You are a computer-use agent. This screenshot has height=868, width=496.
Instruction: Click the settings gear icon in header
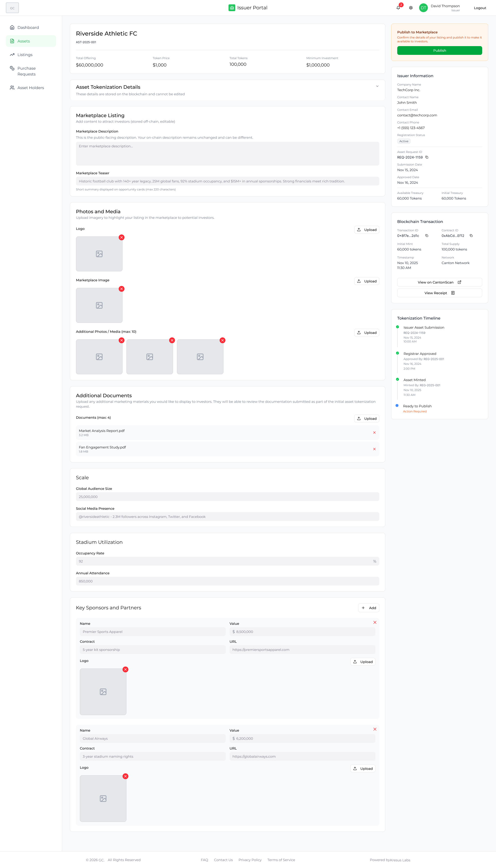coord(411,8)
